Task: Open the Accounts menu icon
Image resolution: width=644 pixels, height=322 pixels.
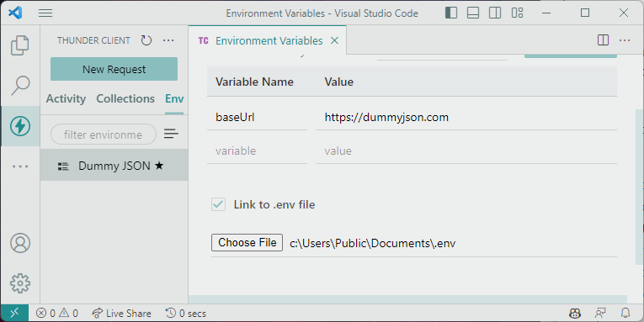Action: click(19, 243)
